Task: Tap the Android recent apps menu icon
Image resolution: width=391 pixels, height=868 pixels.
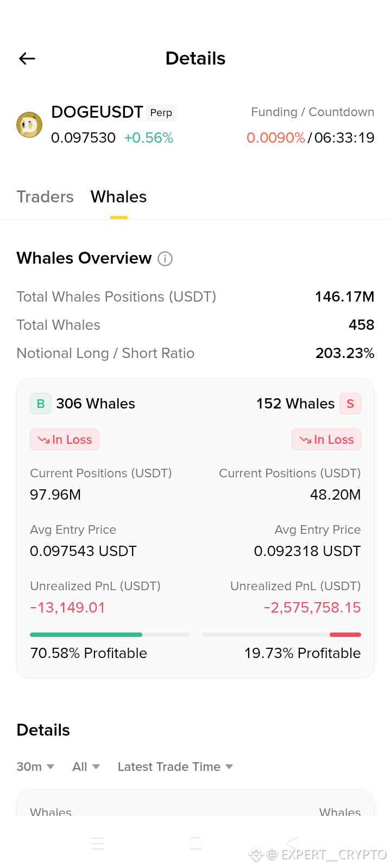Action: pyautogui.click(x=98, y=843)
